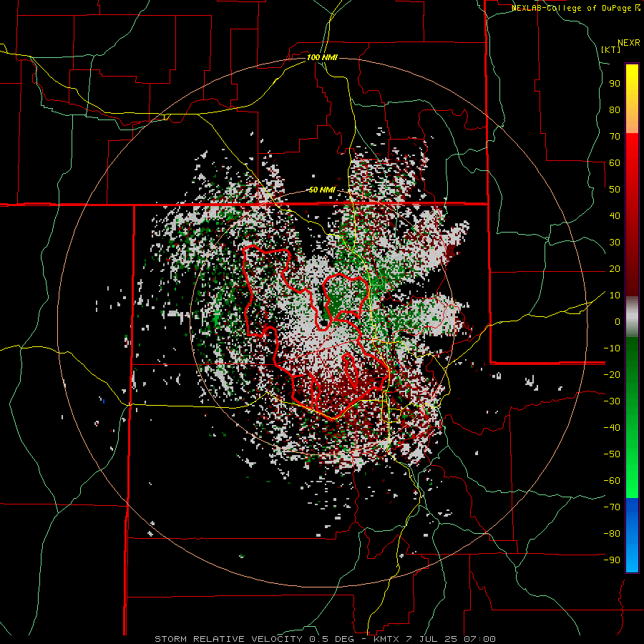
Task: Click the gray zero-velocity segment of color bar
Action: [632, 317]
